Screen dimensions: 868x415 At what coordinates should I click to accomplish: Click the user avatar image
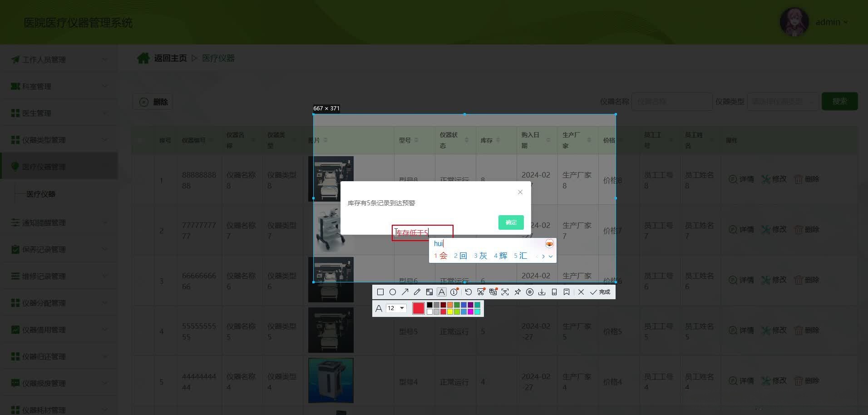(x=794, y=22)
